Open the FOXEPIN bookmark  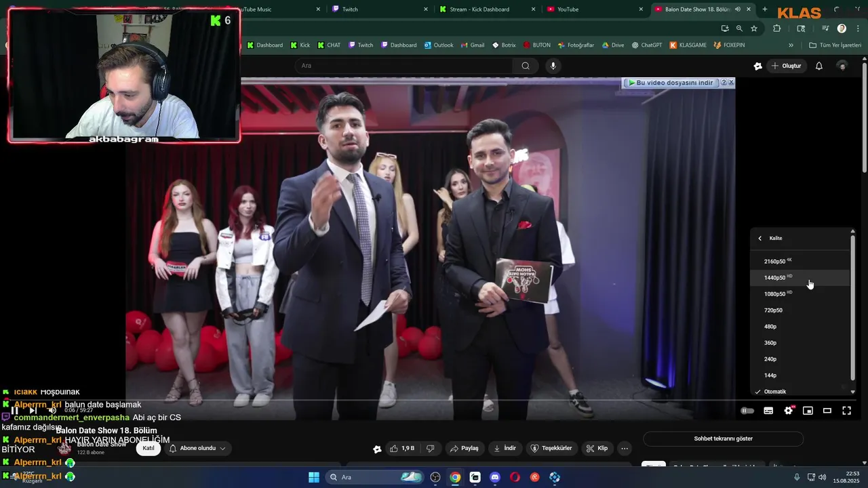click(729, 45)
